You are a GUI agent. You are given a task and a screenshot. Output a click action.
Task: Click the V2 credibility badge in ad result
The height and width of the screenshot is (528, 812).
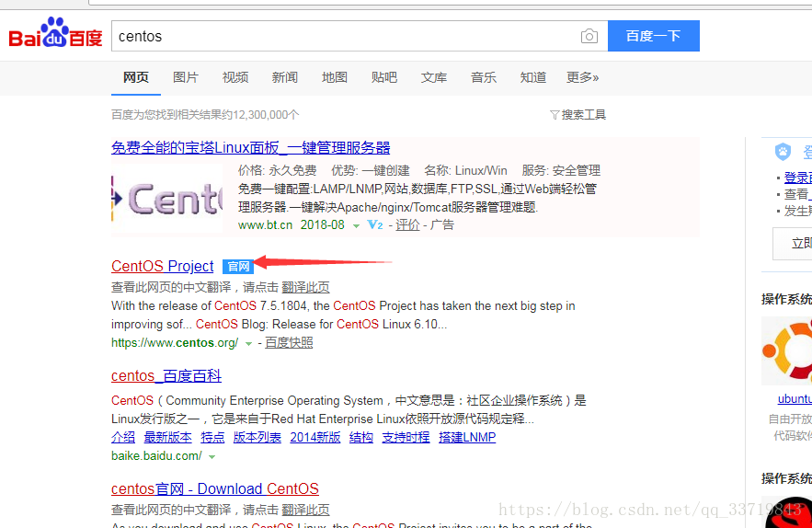(x=375, y=224)
